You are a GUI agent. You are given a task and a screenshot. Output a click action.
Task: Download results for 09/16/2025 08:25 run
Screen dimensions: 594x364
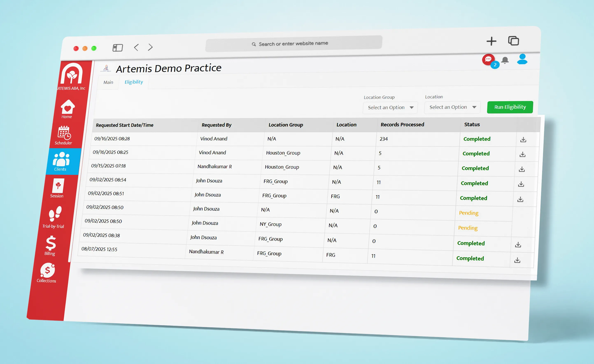coord(522,154)
